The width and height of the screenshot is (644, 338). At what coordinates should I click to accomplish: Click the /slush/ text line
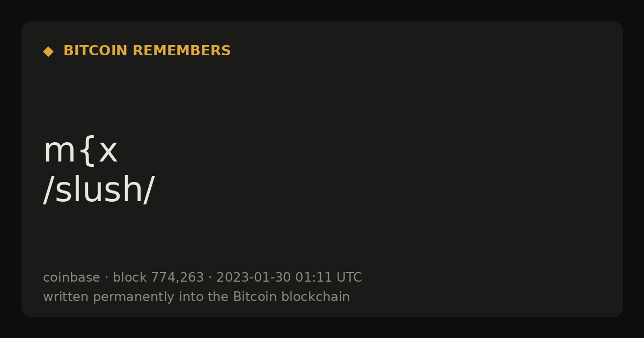[99, 190]
